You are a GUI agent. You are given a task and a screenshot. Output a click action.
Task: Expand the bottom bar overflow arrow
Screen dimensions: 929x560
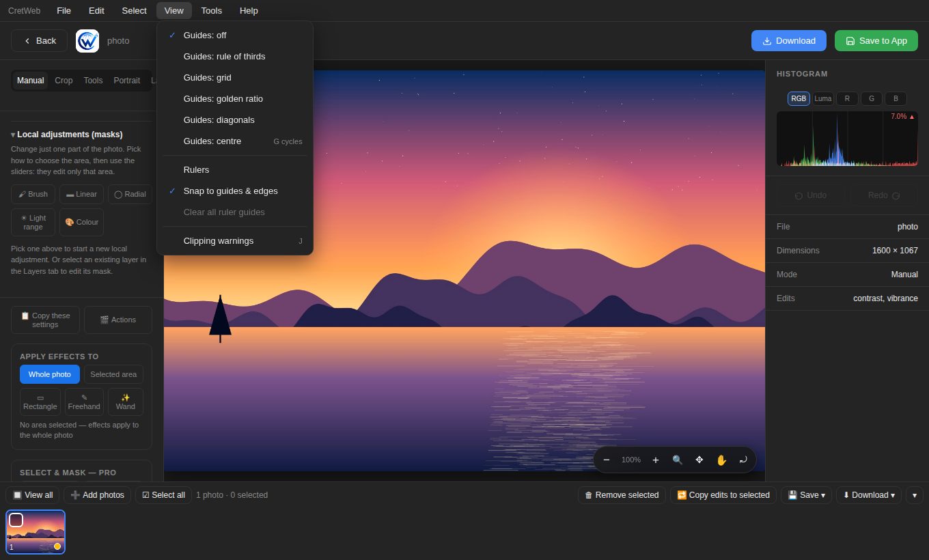point(915,495)
